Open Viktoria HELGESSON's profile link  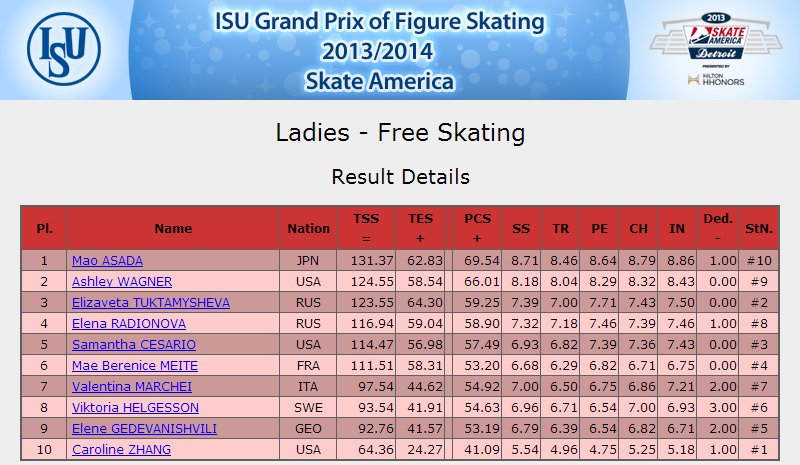[135, 407]
